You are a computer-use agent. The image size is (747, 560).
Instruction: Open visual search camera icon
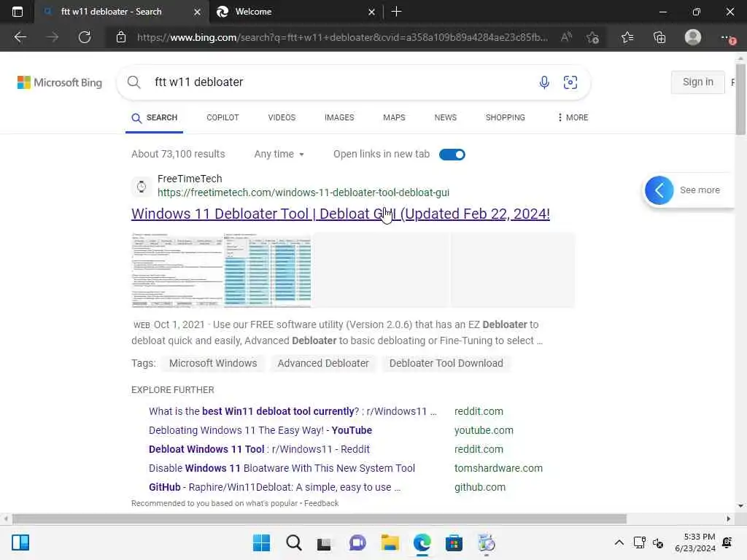click(x=570, y=82)
